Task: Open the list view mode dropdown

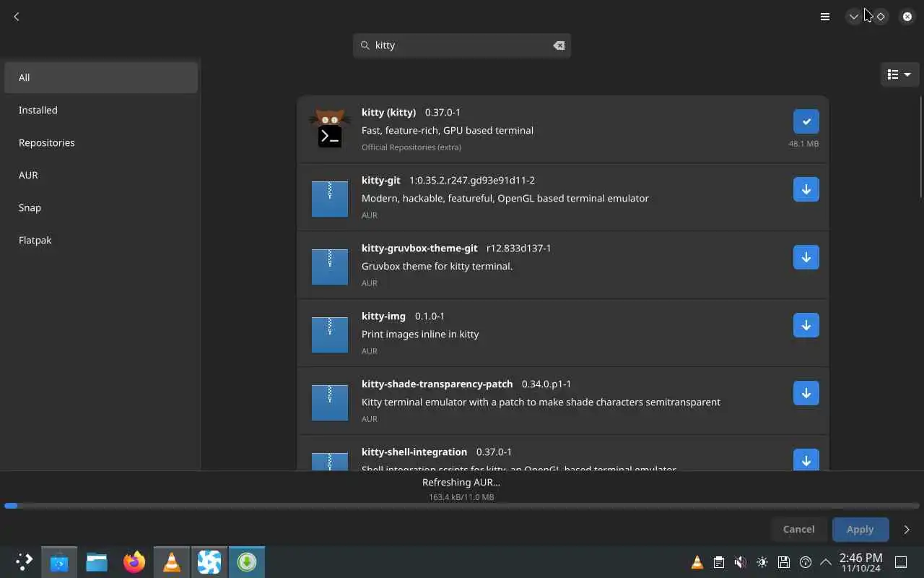Action: 899,74
